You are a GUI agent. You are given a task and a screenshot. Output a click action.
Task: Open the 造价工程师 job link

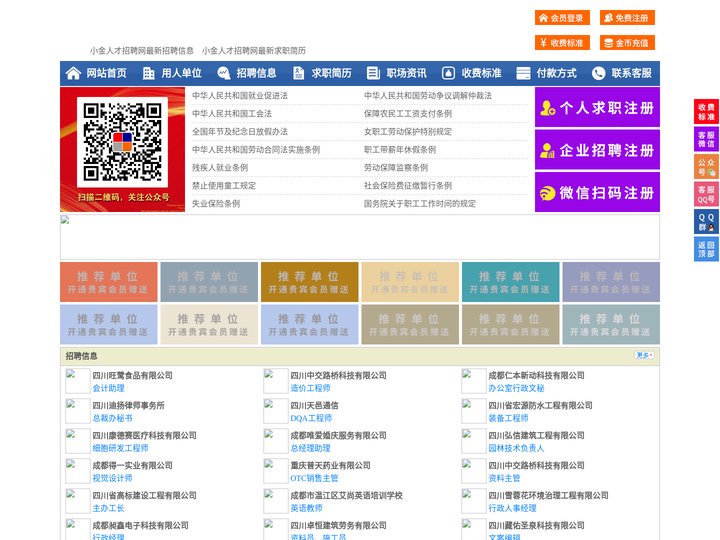tap(310, 388)
